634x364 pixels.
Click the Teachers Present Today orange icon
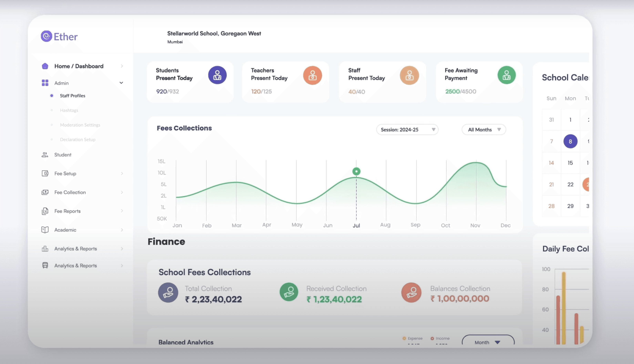[312, 75]
